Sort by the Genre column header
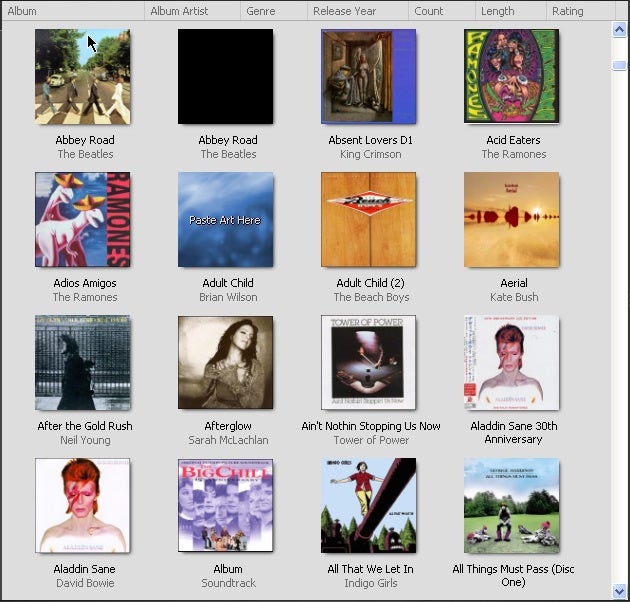This screenshot has width=630, height=602. pyautogui.click(x=274, y=11)
